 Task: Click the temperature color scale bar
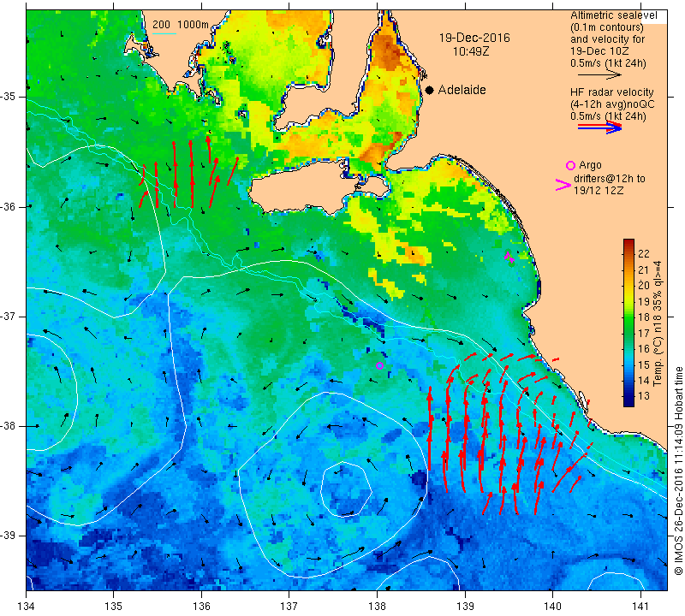628,323
